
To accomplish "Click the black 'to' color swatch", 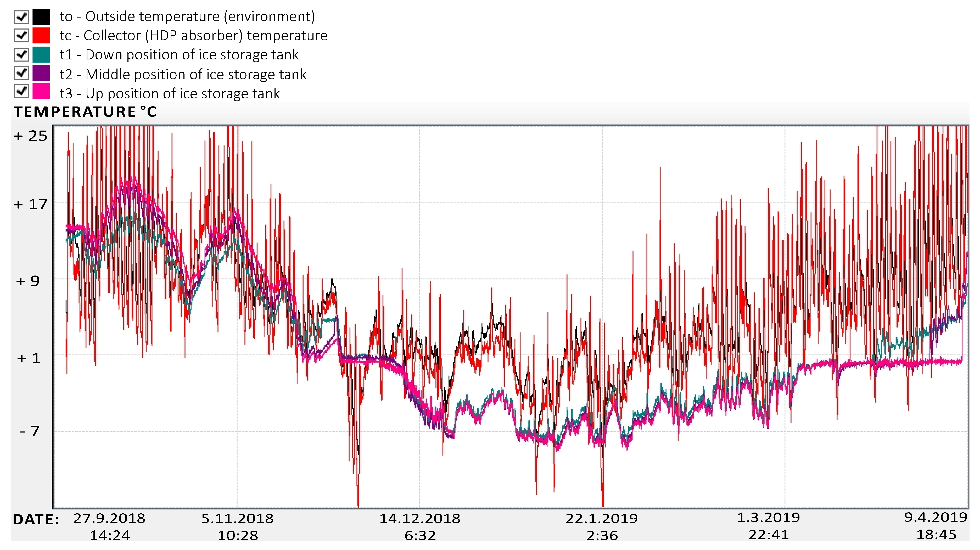I will tap(41, 17).
